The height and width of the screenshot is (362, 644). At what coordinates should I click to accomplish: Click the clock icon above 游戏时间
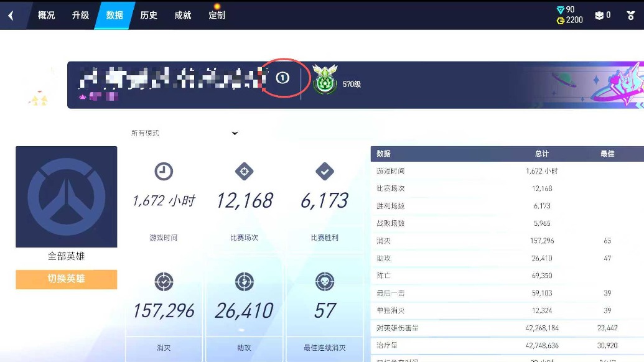pos(163,173)
